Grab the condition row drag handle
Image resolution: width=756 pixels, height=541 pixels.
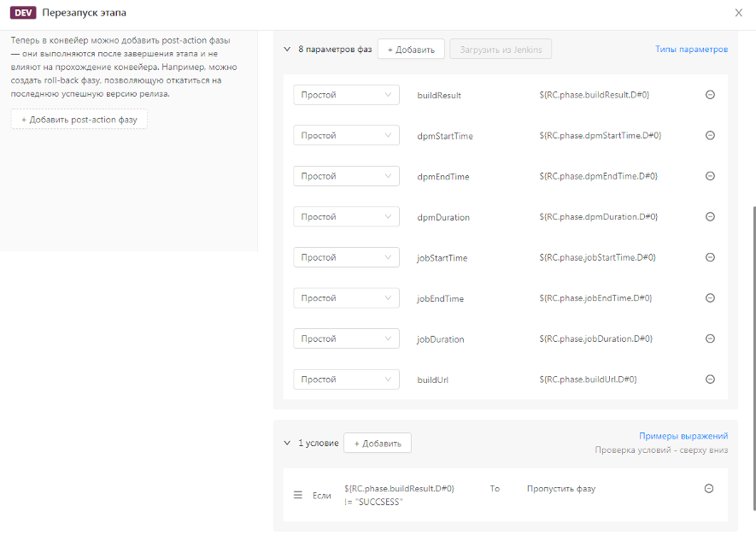point(298,495)
